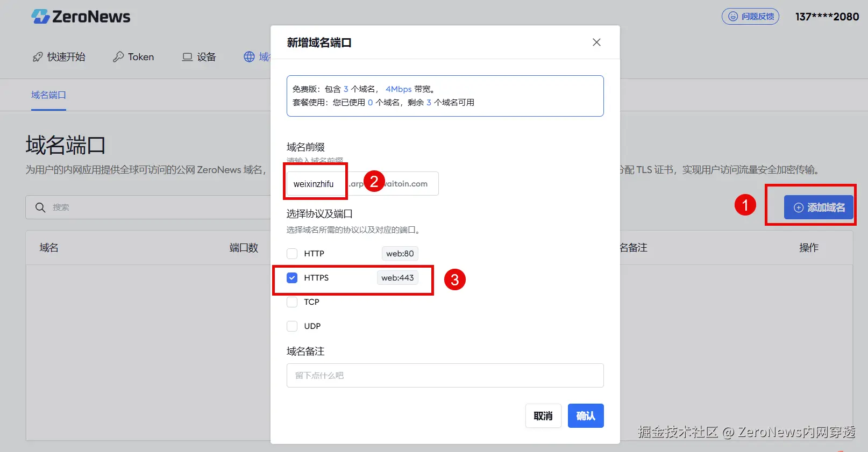Focus the 域名备注 remark field
This screenshot has height=452, width=868.
[x=445, y=376]
